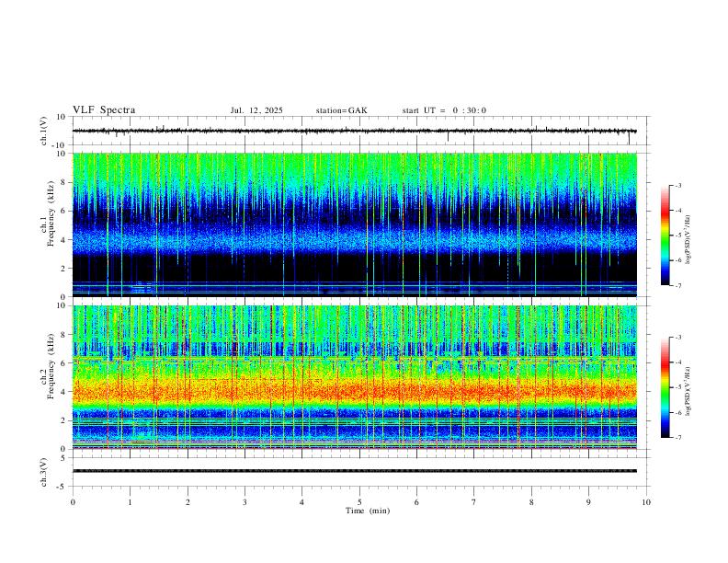The image size is (728, 563).
Task: Click time-axis tick label "2"
Action: coord(188,502)
